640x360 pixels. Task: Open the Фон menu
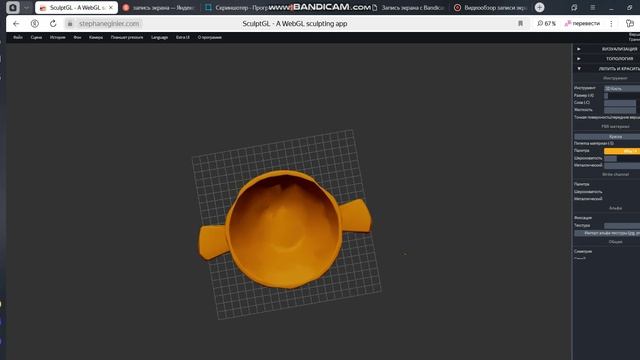[x=77, y=37]
